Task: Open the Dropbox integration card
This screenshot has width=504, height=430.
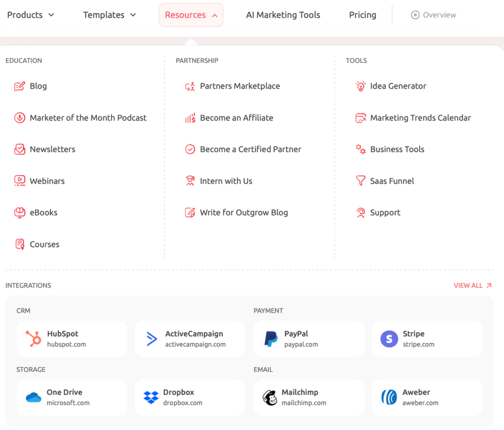Action: tap(190, 398)
